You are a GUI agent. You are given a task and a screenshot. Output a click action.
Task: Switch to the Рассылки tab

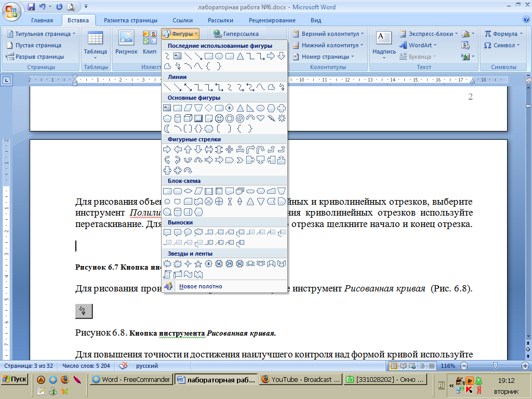[x=220, y=20]
